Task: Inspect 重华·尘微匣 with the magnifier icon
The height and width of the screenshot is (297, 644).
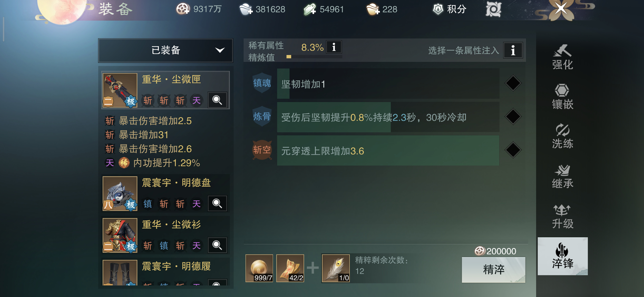Action: click(x=217, y=100)
